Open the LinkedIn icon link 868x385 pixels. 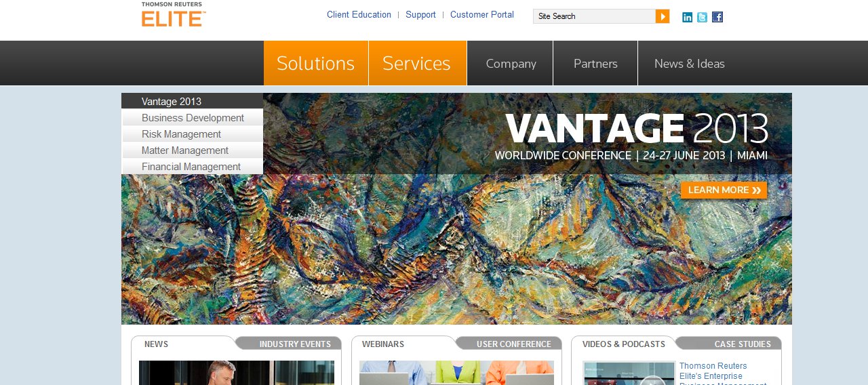pyautogui.click(x=688, y=17)
